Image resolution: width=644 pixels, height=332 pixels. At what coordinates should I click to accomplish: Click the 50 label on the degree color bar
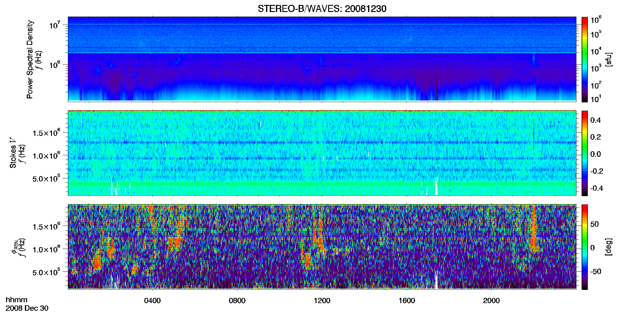[595, 224]
